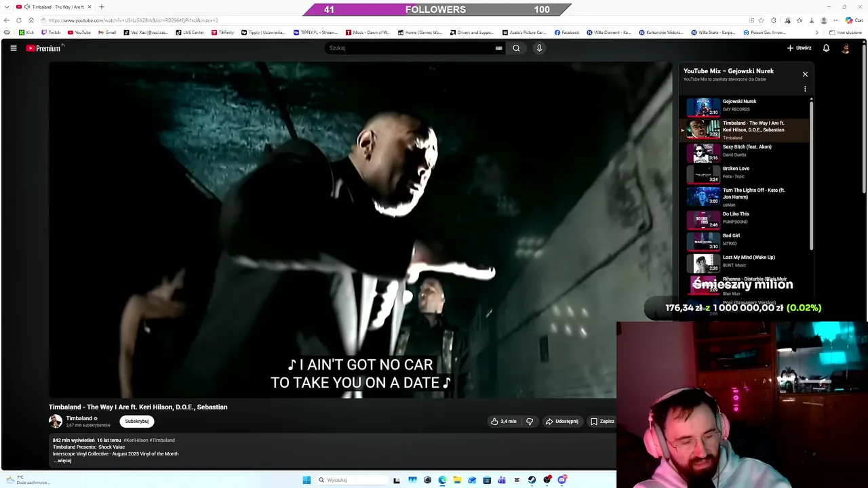Open the Gmail bookmark
This screenshot has height=488, width=868.
tap(107, 33)
